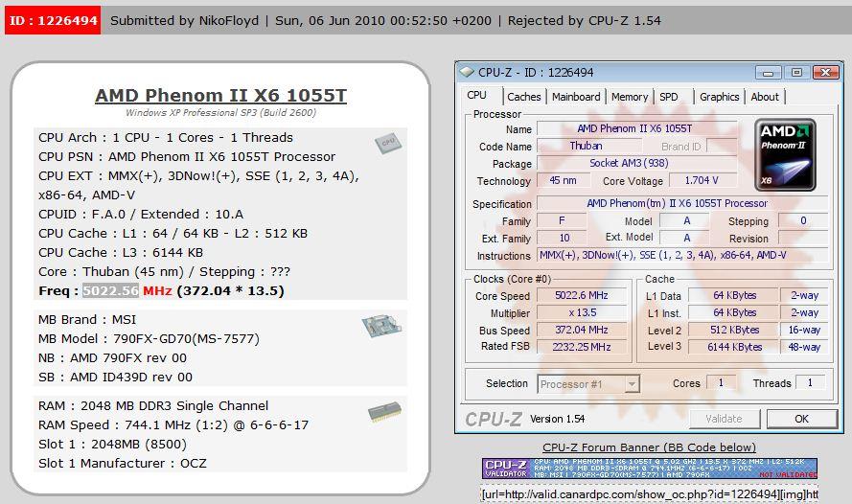Open the Mainboard tab

576,97
